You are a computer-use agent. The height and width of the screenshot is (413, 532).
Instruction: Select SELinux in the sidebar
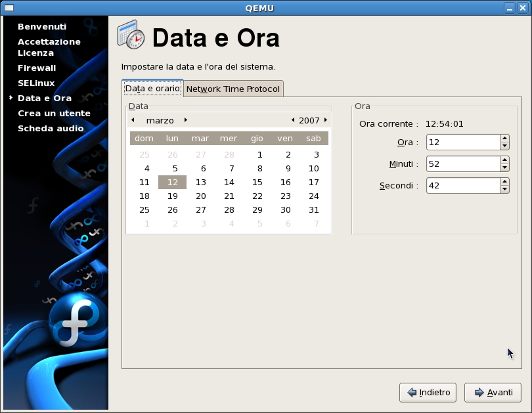[36, 83]
